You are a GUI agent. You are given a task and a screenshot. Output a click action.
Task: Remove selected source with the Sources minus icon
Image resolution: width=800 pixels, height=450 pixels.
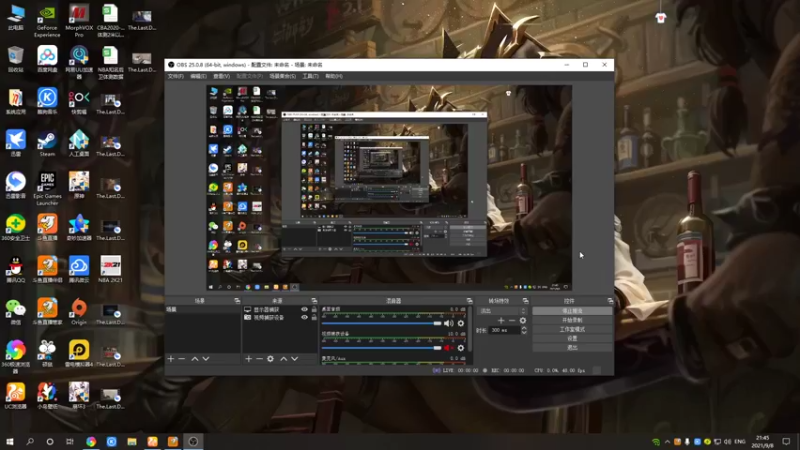click(259, 359)
